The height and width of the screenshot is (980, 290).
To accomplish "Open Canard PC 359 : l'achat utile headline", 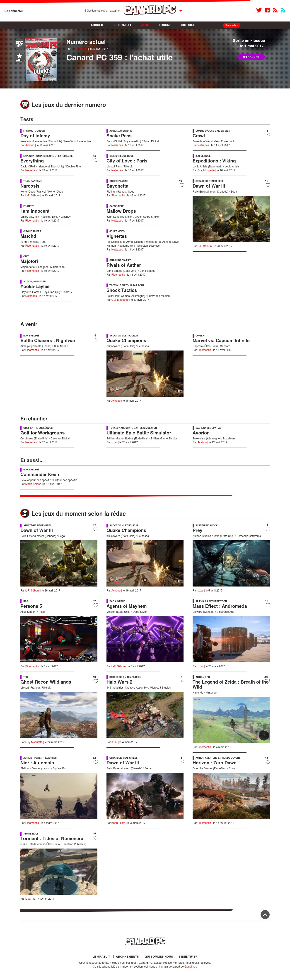I will click(x=119, y=57).
